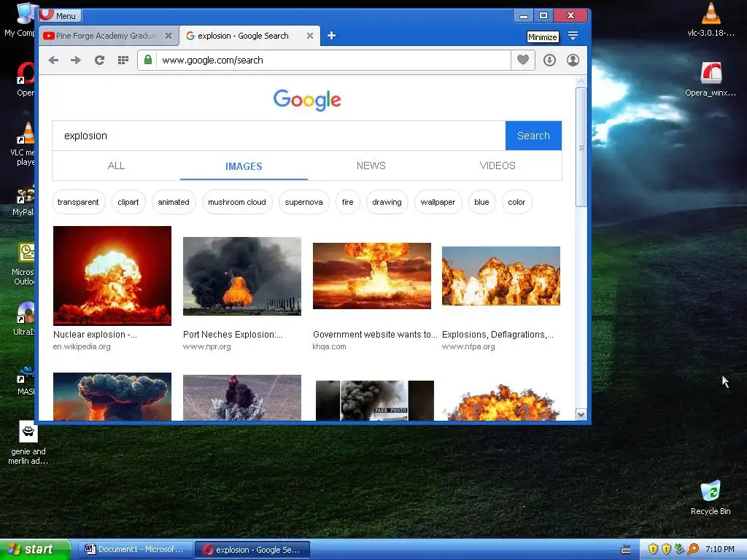The height and width of the screenshot is (560, 747).
Task: Click the 7:10 PM clock in the tray
Action: tap(719, 549)
